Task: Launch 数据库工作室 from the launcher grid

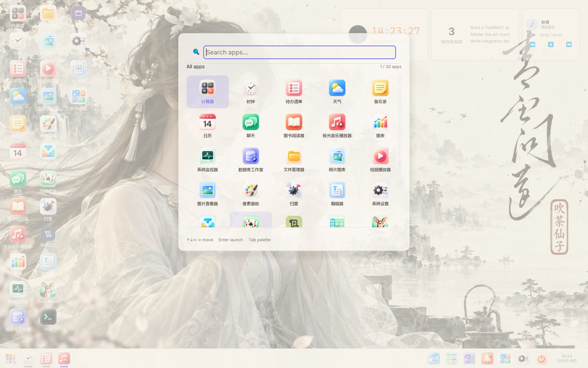Action: coord(251,160)
